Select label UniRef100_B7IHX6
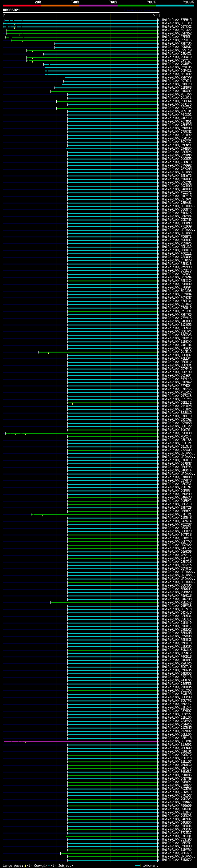This screenshot has height=868, width=197. click(x=176, y=409)
